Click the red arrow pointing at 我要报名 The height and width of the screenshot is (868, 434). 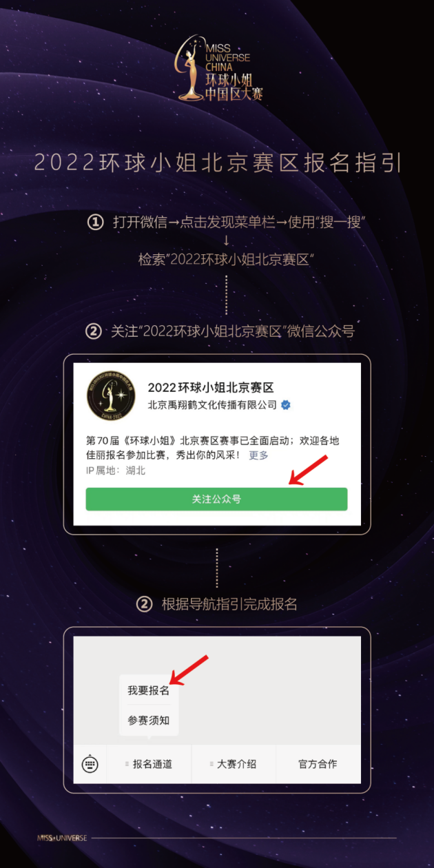[x=189, y=671]
